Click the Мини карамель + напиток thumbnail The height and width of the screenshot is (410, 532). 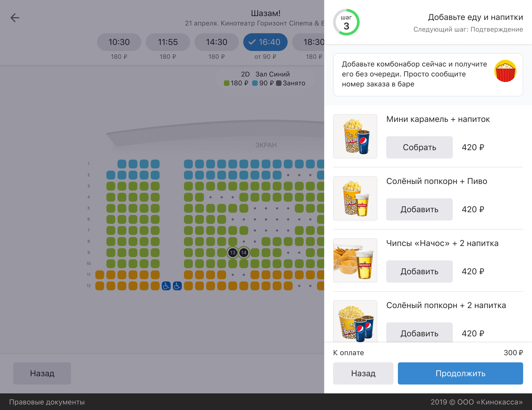[x=355, y=136]
